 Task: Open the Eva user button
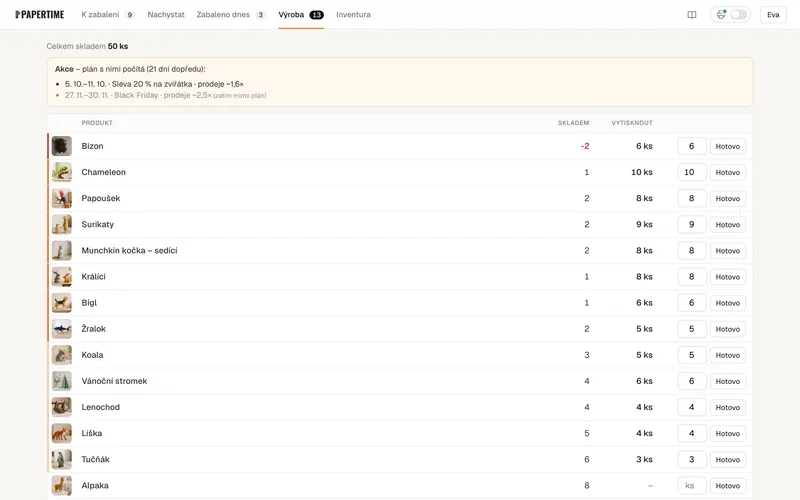pos(773,15)
